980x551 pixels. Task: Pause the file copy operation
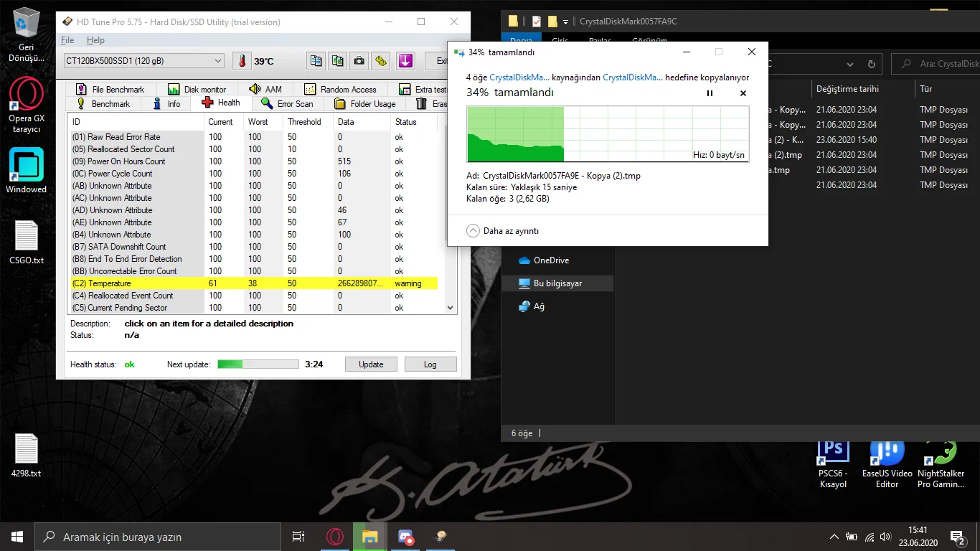710,93
